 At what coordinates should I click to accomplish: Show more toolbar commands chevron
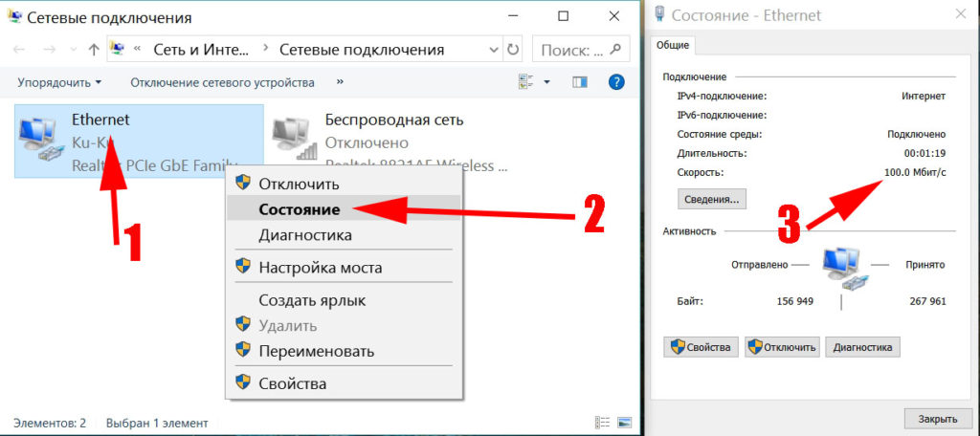[340, 82]
